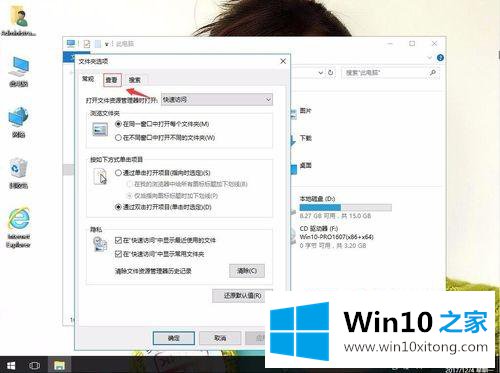The height and width of the screenshot is (373, 500).
Task: Launch Internet Explorer from the desktop
Action: click(x=19, y=227)
